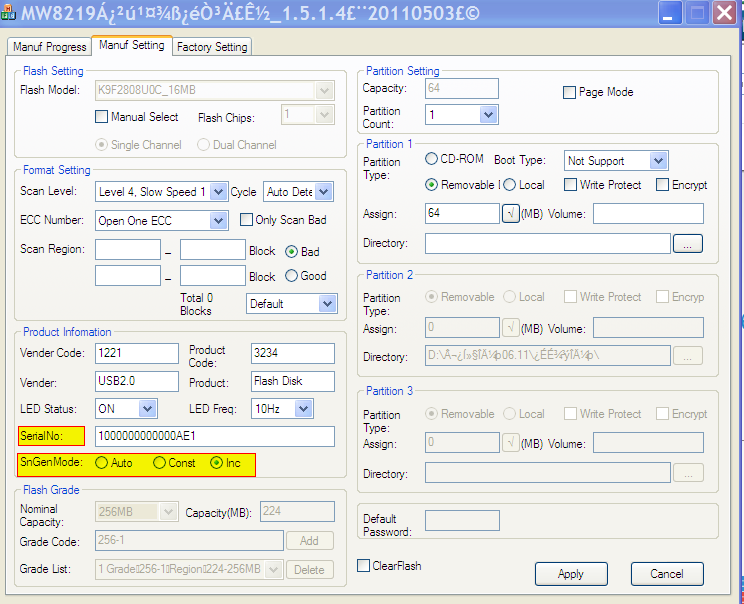Click the second Scan Region end field
Image resolution: width=744 pixels, height=604 pixels.
tap(213, 276)
